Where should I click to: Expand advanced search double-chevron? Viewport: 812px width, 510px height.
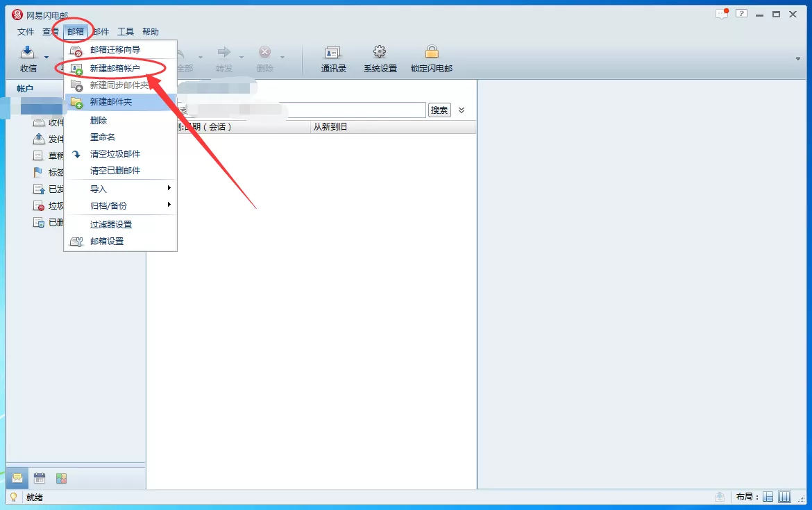pyautogui.click(x=462, y=110)
